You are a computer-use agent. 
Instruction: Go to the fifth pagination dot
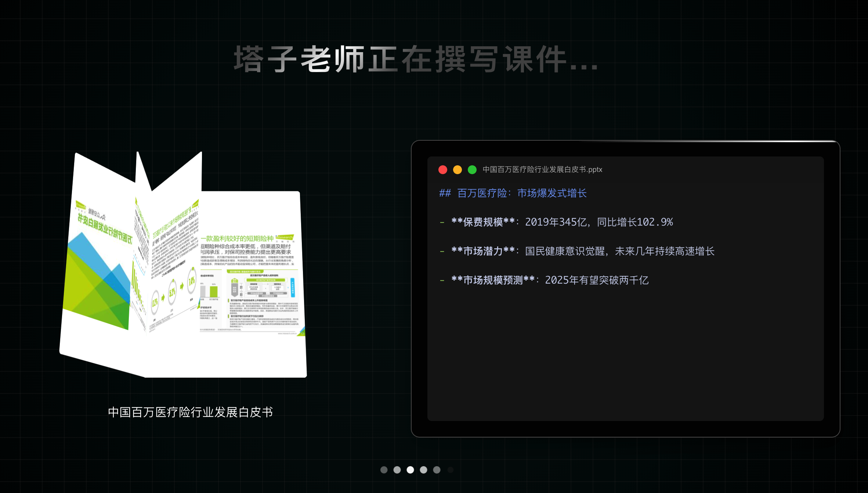click(437, 470)
